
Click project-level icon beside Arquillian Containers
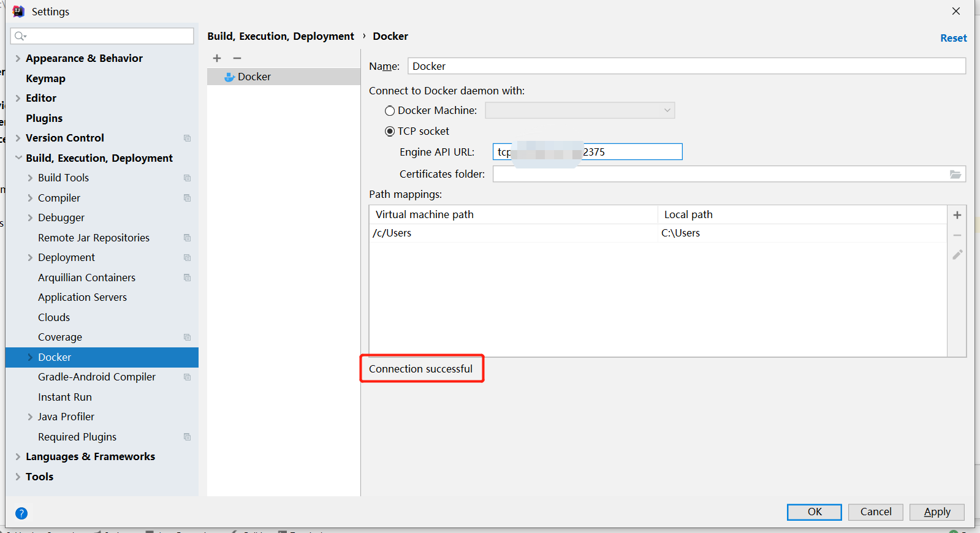188,278
